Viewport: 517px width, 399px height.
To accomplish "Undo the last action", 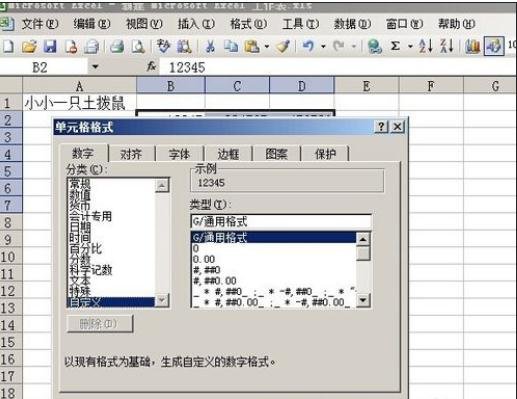I will click(308, 46).
